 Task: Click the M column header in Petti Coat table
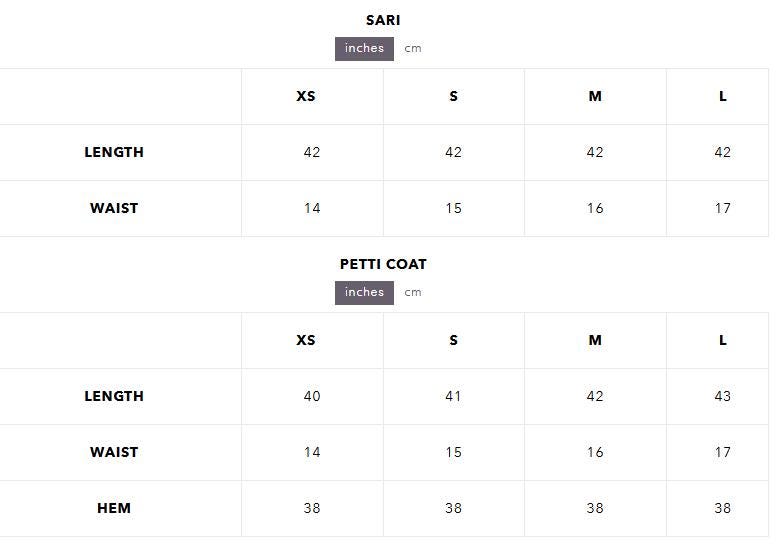pyautogui.click(x=595, y=340)
